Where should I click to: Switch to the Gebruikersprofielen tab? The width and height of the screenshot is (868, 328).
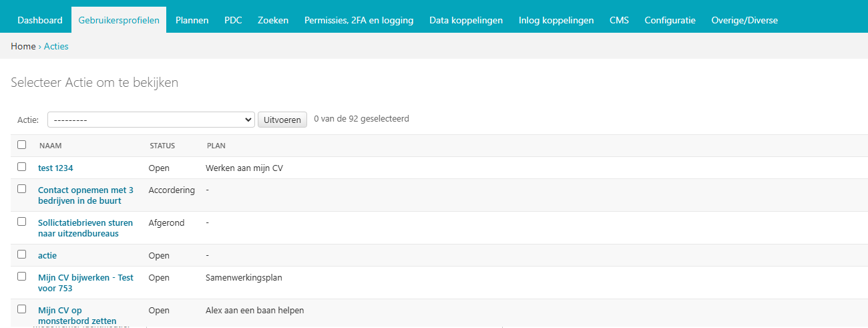point(119,21)
